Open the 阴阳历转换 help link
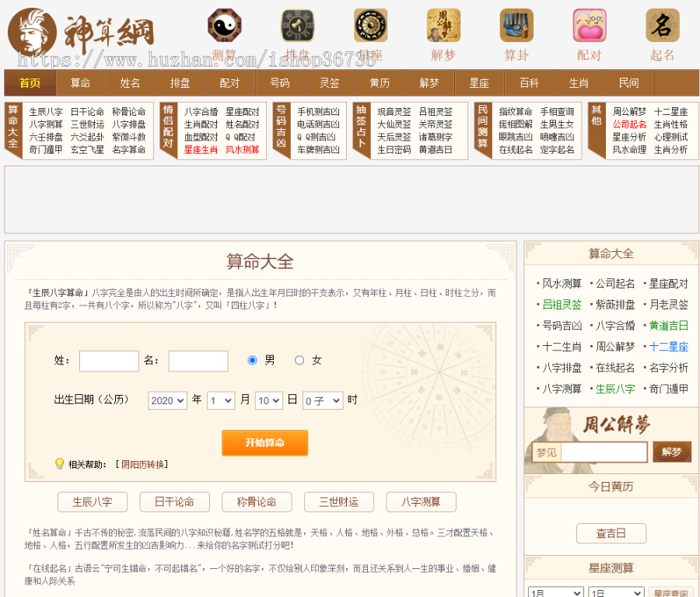Screen dimensions: 700x597 click(143, 465)
